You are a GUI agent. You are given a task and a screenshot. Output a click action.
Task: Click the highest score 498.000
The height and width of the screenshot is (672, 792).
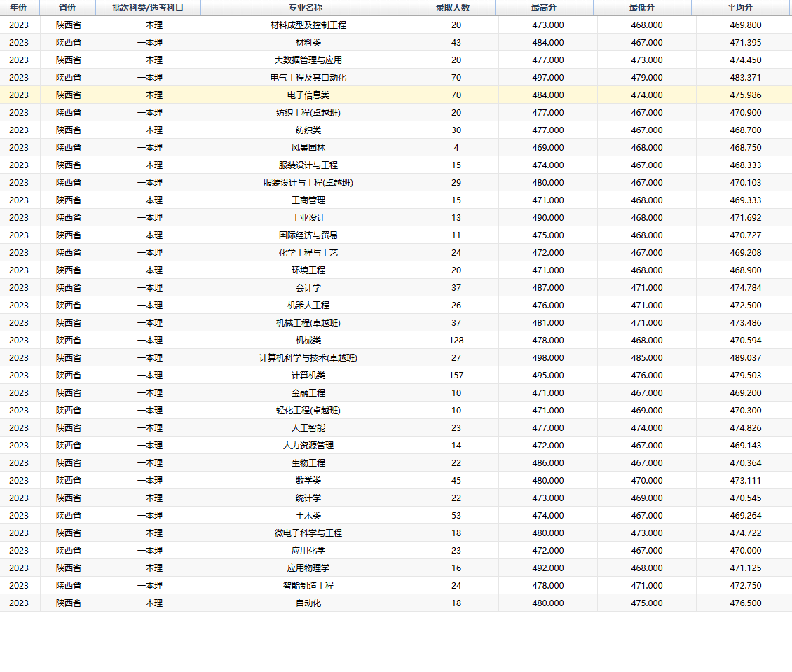(x=548, y=357)
